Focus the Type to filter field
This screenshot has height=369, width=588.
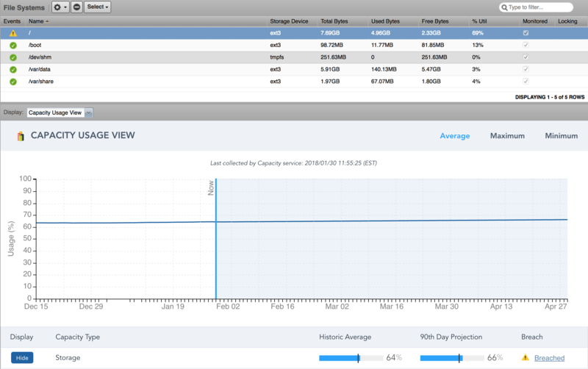[537, 7]
